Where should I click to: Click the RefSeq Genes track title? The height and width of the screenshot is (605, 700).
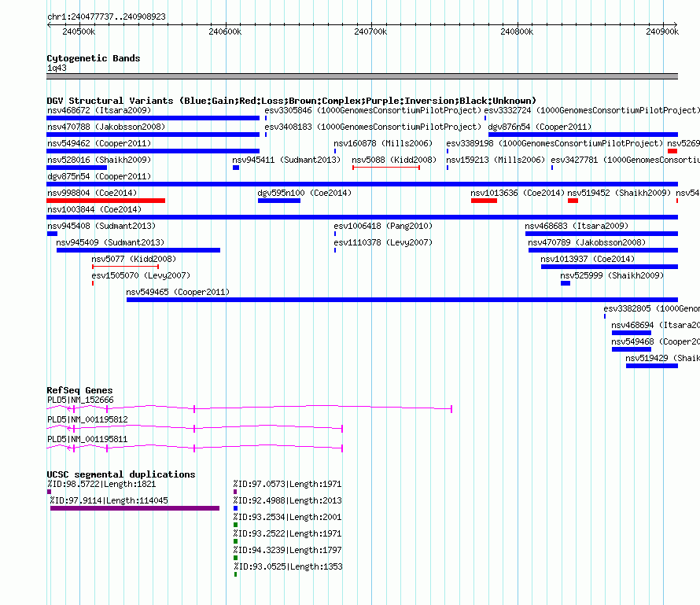click(x=79, y=390)
